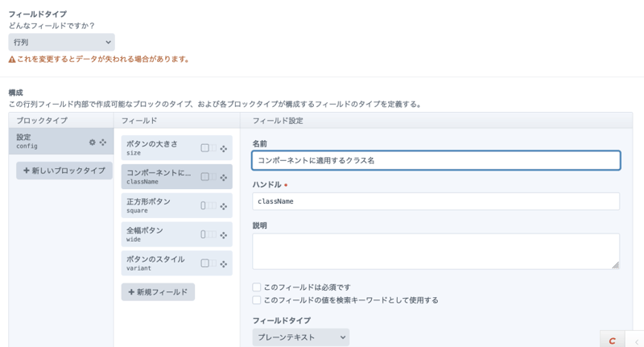Open the 行列 field type dropdown

pos(61,43)
